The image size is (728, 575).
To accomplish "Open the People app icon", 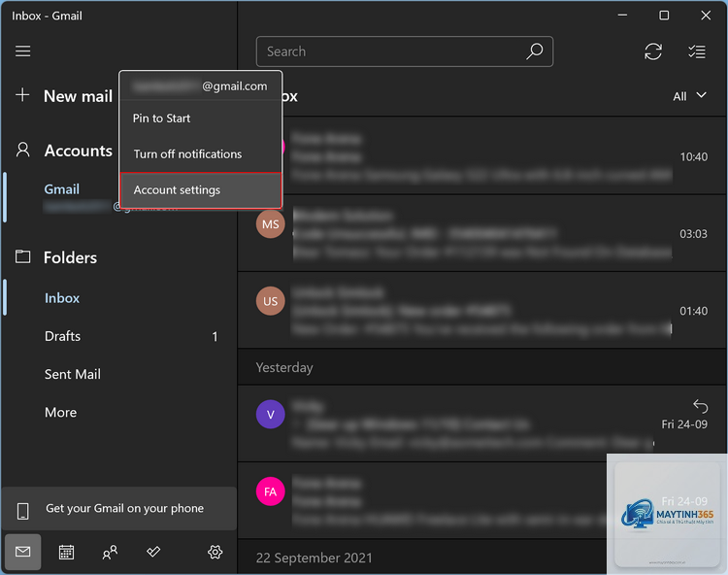I will pos(110,552).
